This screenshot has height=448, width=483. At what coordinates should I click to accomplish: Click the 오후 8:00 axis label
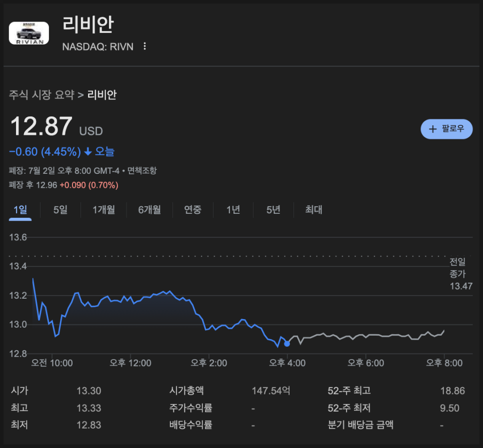click(x=444, y=363)
